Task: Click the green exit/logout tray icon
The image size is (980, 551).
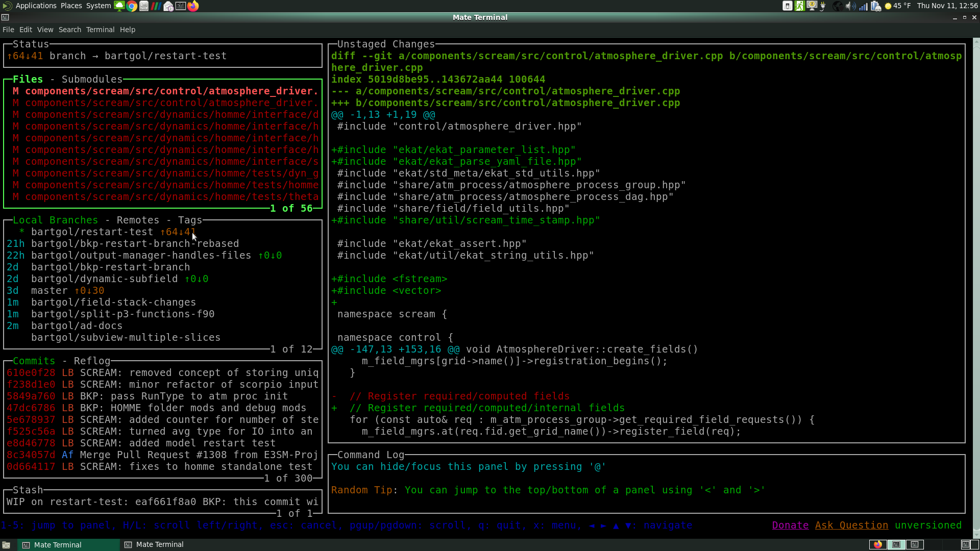Action: 800,6
